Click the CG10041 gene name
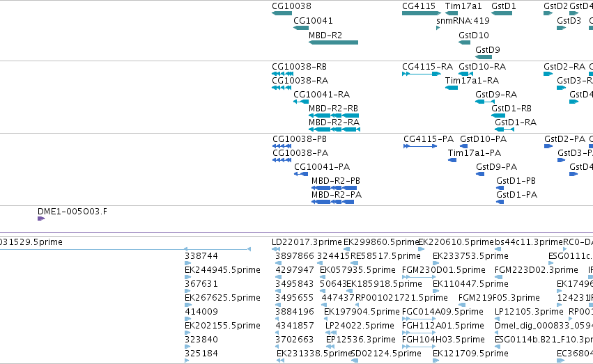Image resolution: width=593 pixels, height=364 pixels. coord(313,21)
